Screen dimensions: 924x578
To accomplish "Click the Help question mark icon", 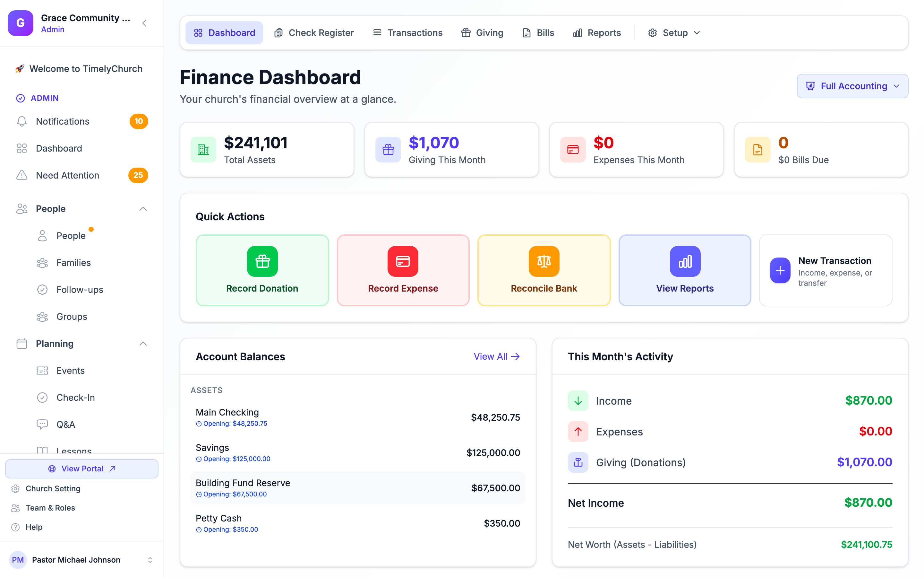I will coord(16,527).
